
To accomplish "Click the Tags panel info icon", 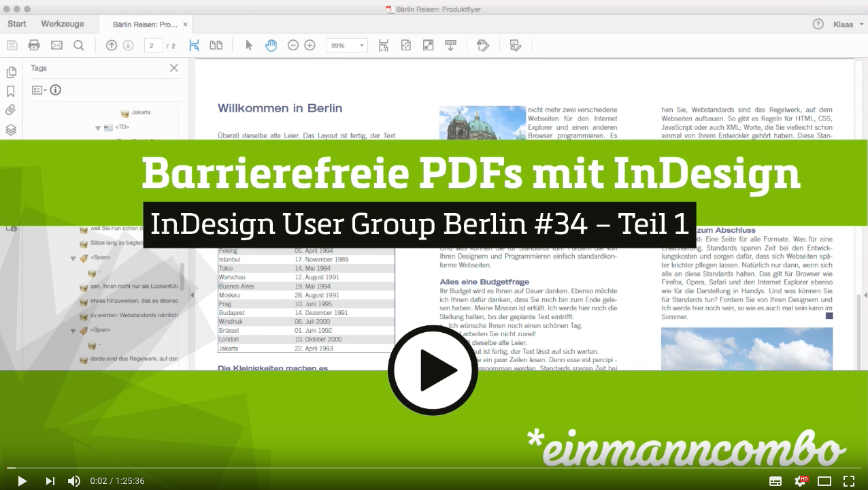I will 56,90.
